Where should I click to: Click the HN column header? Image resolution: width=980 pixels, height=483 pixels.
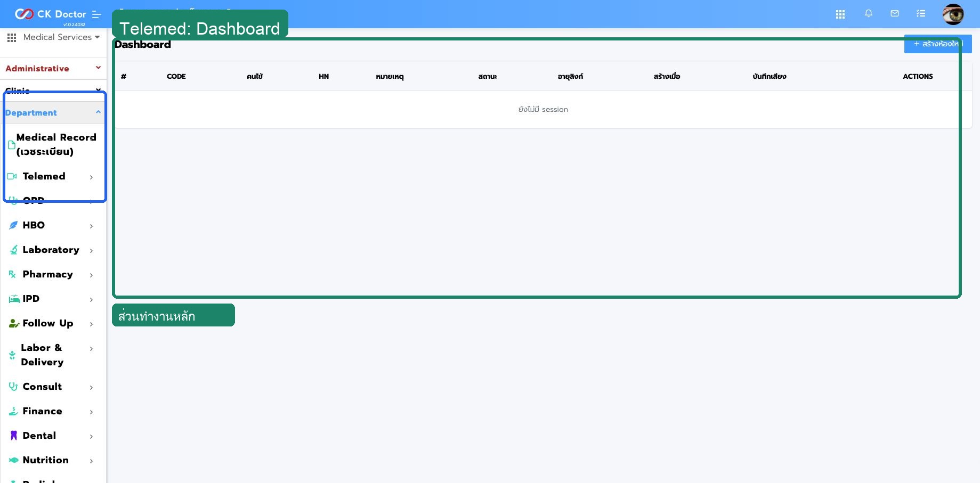323,77
